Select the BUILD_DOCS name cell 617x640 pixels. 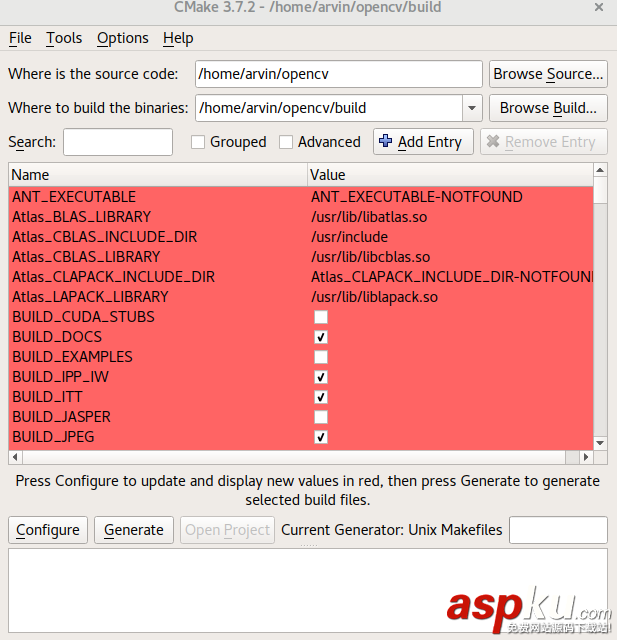[x=158, y=337]
